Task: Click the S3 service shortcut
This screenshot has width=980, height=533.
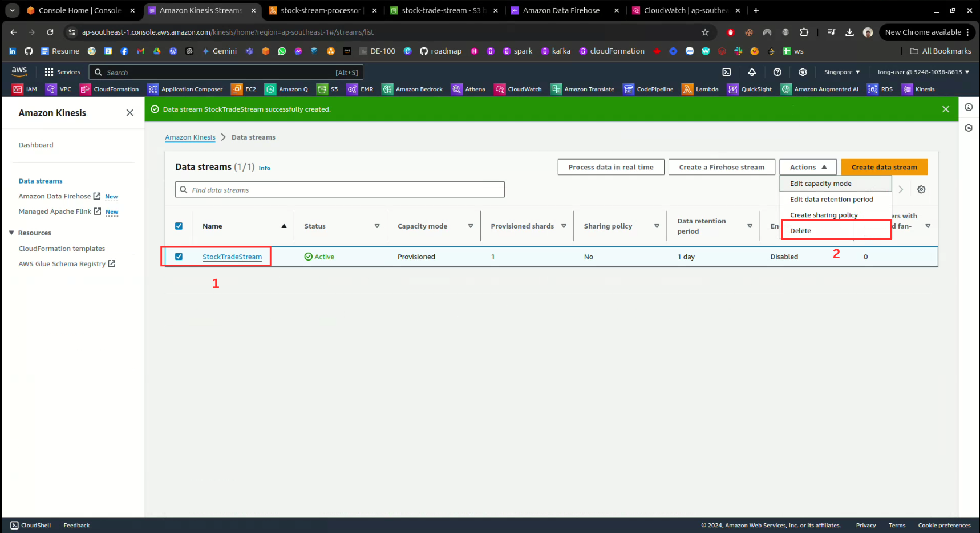Action: (327, 89)
